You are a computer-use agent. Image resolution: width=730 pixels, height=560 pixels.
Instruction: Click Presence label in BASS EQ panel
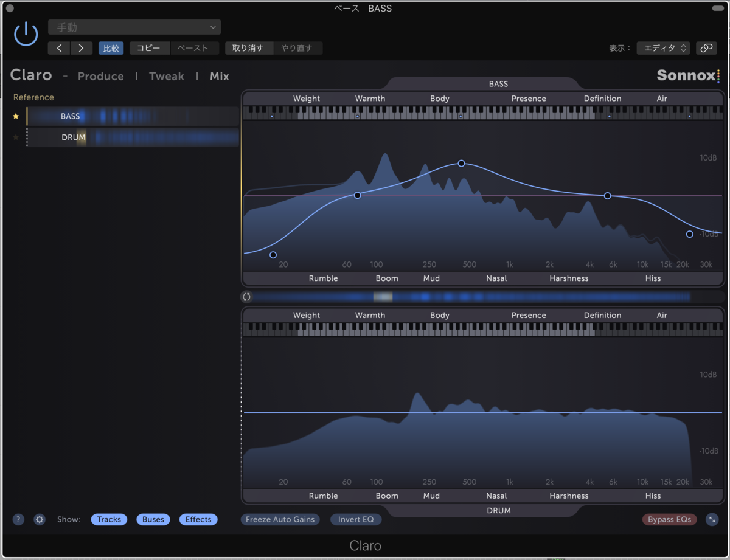click(x=529, y=99)
